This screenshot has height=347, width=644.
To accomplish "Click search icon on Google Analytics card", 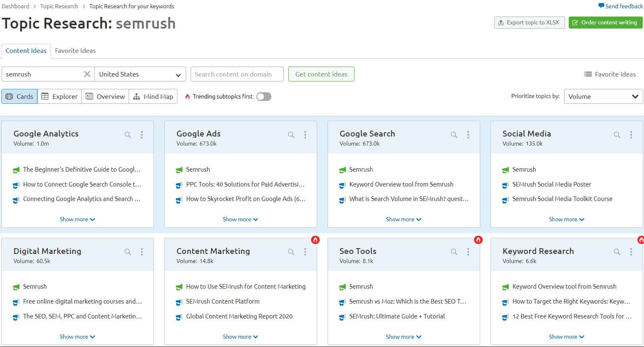I will (x=128, y=135).
